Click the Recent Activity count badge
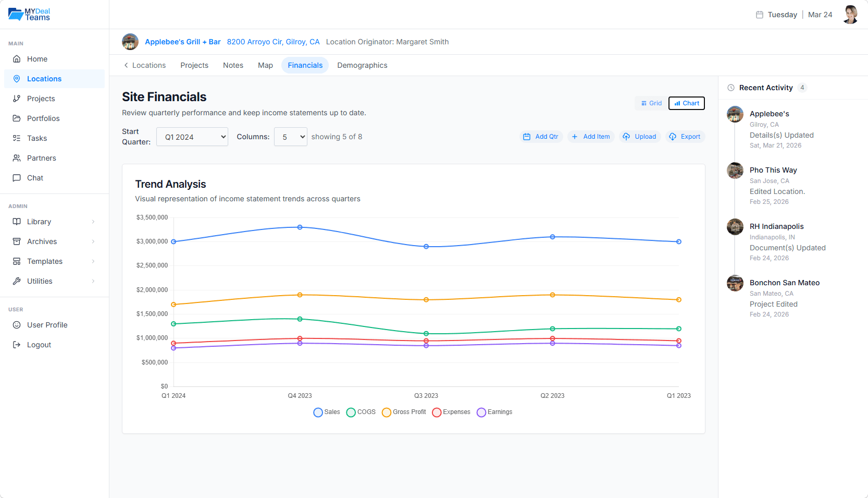This screenshot has width=868, height=498. tap(802, 88)
